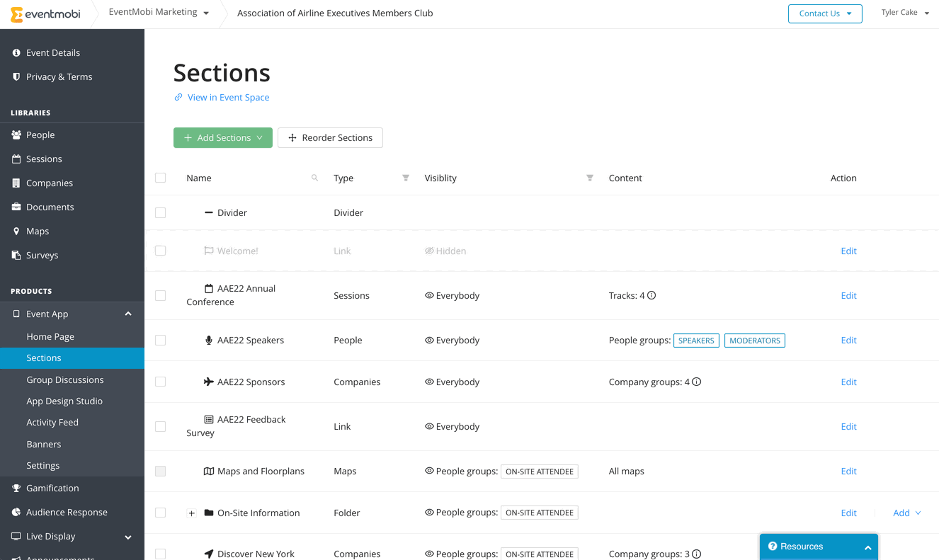Viewport: 939px width, 560px height.
Task: Edit the AAE22 Speakers section
Action: coord(848,340)
